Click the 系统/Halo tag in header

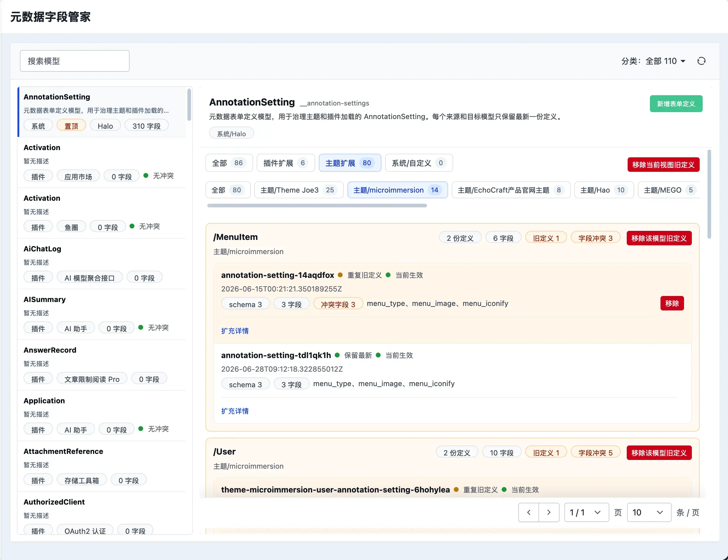click(231, 133)
